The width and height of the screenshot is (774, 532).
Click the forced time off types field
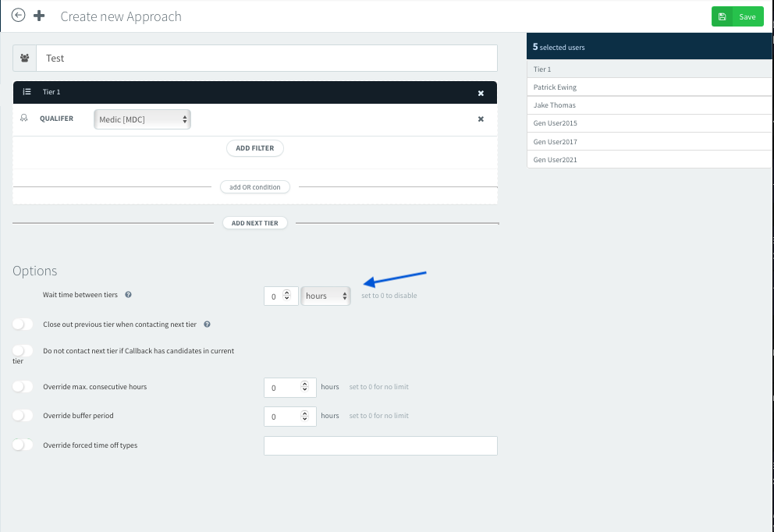[x=381, y=445]
